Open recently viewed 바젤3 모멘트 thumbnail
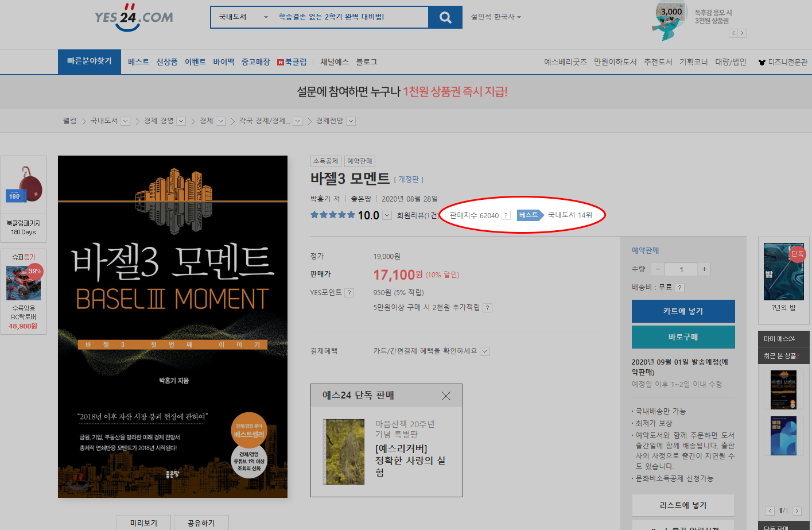The height and width of the screenshot is (530, 812). click(x=783, y=390)
